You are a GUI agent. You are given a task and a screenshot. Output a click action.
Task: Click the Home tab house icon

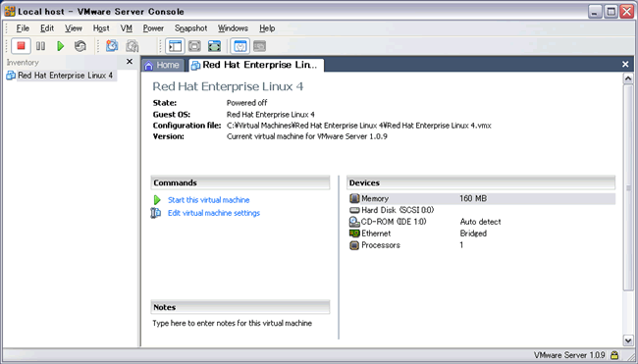click(149, 66)
